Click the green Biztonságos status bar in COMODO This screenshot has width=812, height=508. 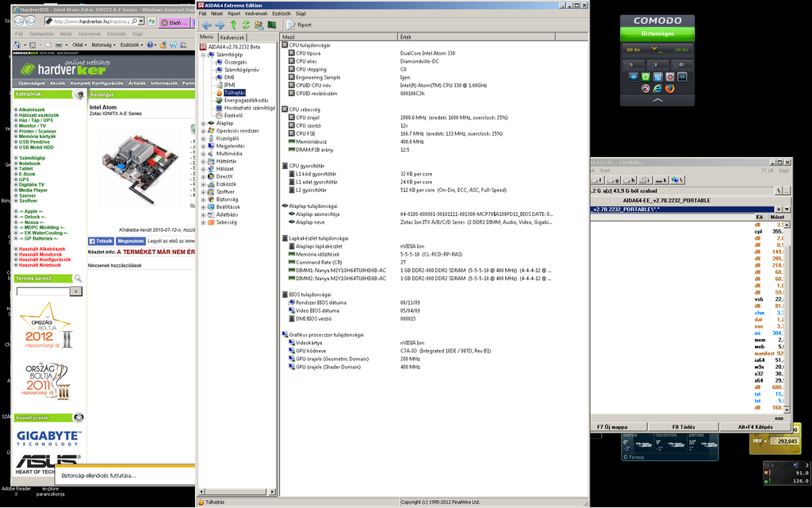(x=657, y=33)
